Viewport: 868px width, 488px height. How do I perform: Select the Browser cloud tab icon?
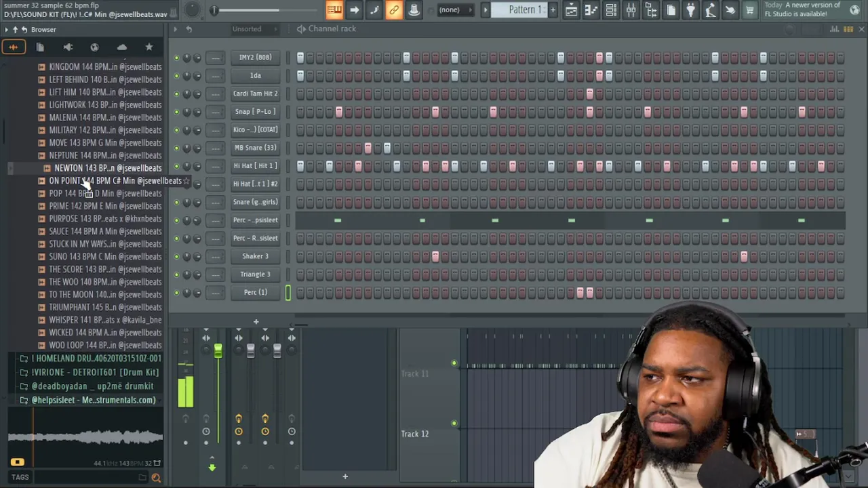(x=122, y=47)
